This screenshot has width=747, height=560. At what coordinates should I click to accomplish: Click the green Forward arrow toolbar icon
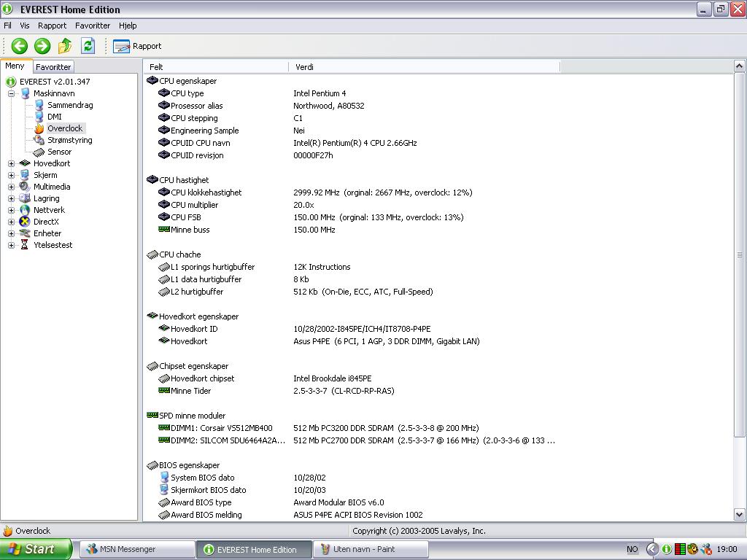42,46
